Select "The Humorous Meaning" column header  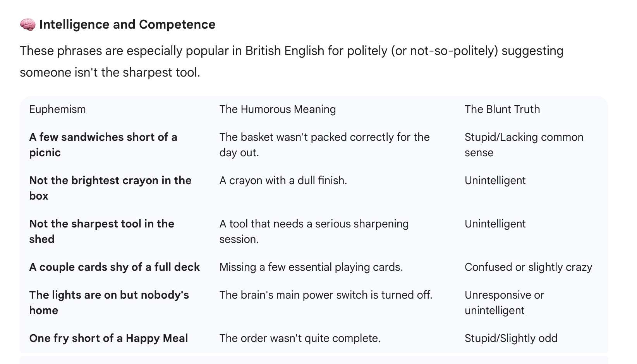[x=277, y=109]
